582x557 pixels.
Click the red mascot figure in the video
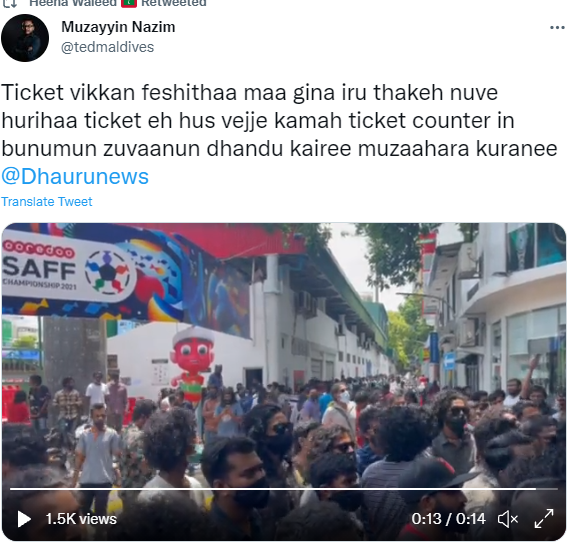pos(192,364)
